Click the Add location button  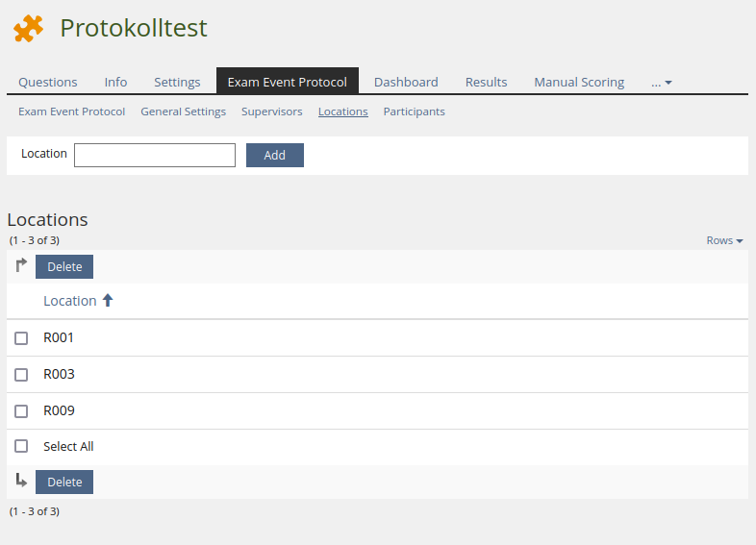[x=274, y=156]
